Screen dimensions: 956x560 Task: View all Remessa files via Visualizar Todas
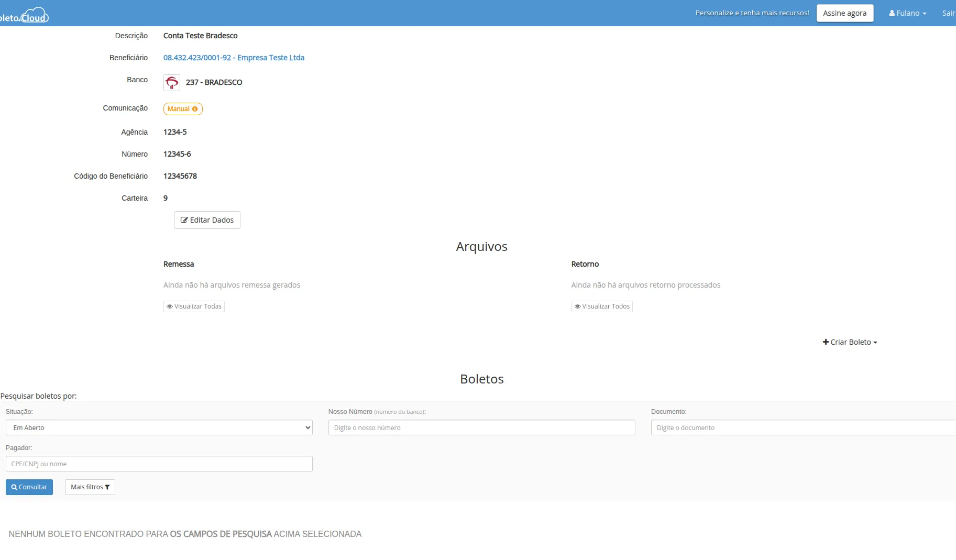tap(194, 306)
